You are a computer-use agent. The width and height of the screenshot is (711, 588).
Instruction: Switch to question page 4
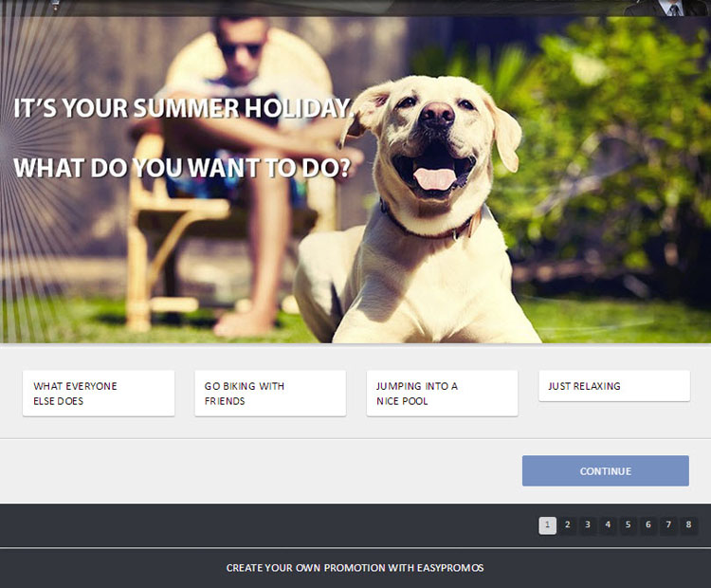click(x=608, y=525)
